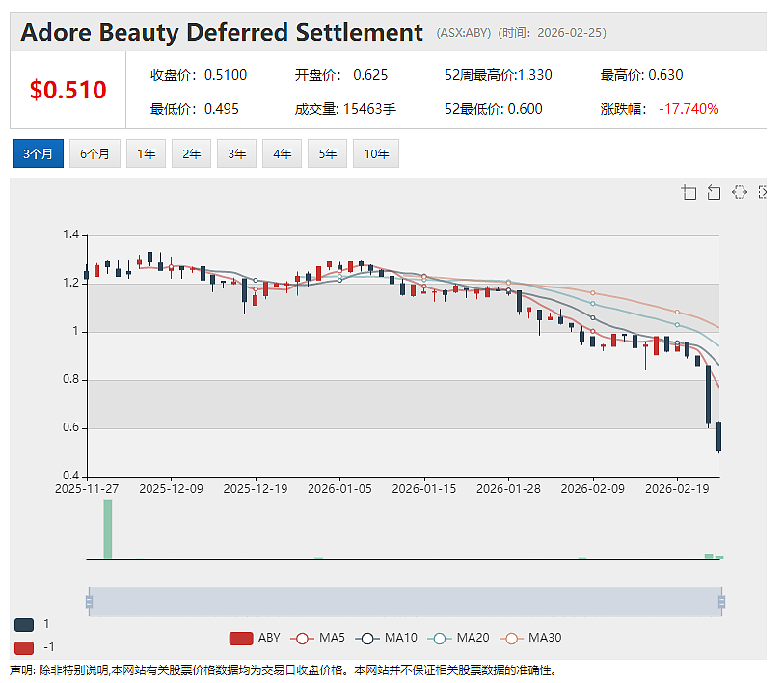Screen dimensions: 784x683
Task: Select the 3个月 range tab
Action: (38, 153)
